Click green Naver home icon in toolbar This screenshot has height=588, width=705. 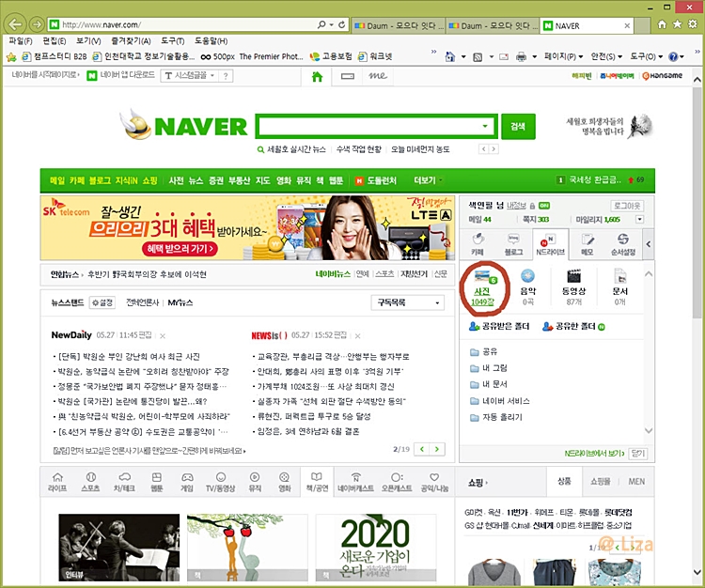tap(318, 76)
